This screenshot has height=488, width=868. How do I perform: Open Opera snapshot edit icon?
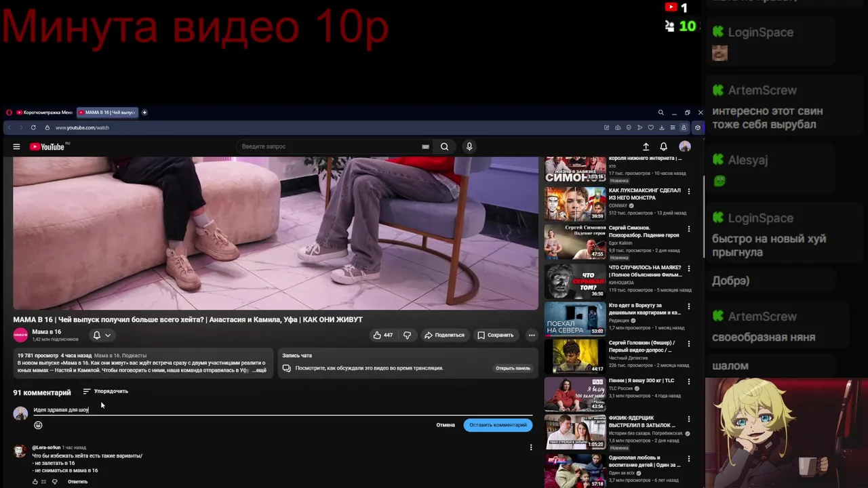tap(606, 127)
